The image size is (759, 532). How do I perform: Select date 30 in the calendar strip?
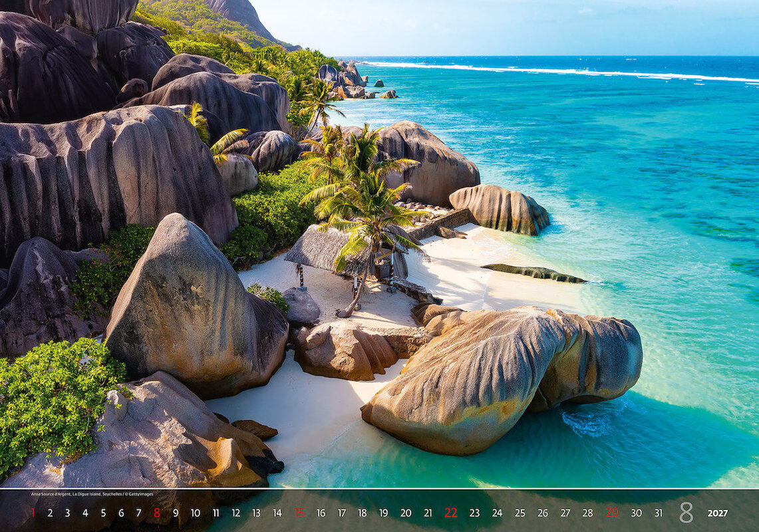637,513
